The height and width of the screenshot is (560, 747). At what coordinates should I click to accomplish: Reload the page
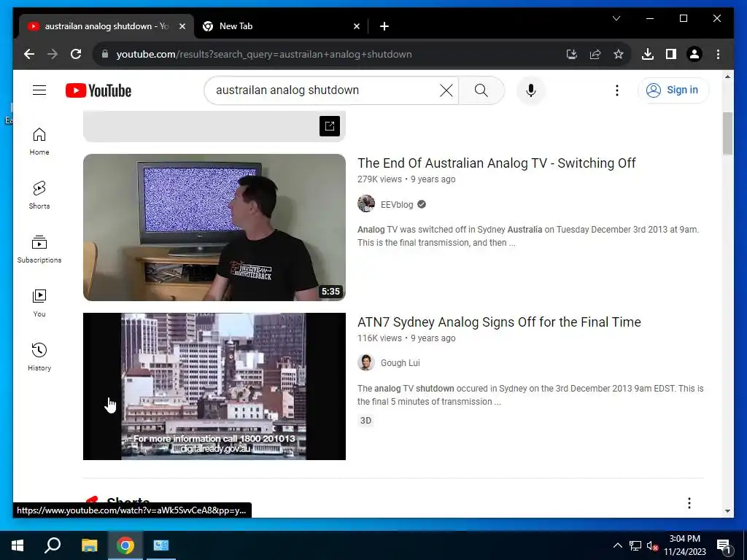pos(76,54)
